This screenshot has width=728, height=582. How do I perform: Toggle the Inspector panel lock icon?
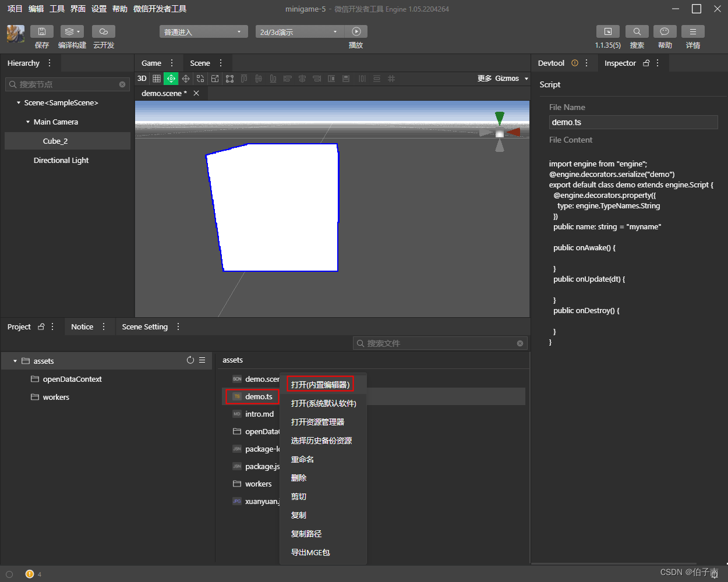pos(646,63)
